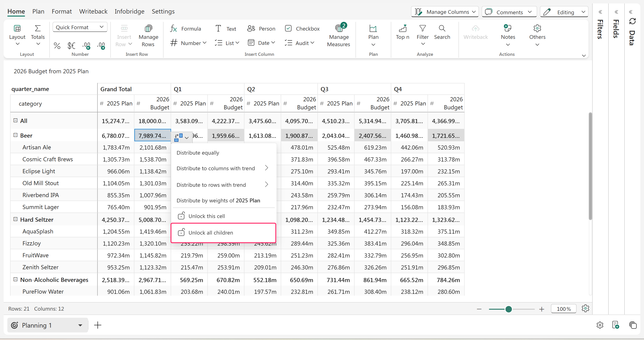This screenshot has height=340, width=644.
Task: Switch to the Writeback tab
Action: (x=93, y=11)
